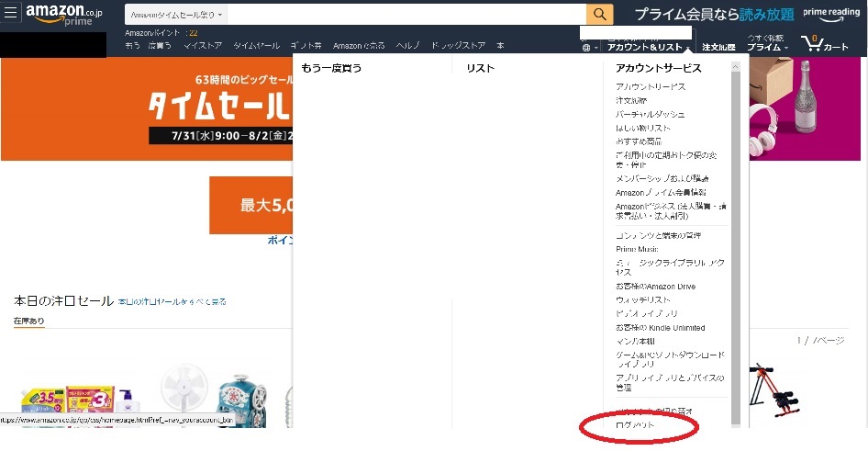Select ミュージックライブラリにアクセス in the account menu
The image size is (868, 451).
point(670,267)
